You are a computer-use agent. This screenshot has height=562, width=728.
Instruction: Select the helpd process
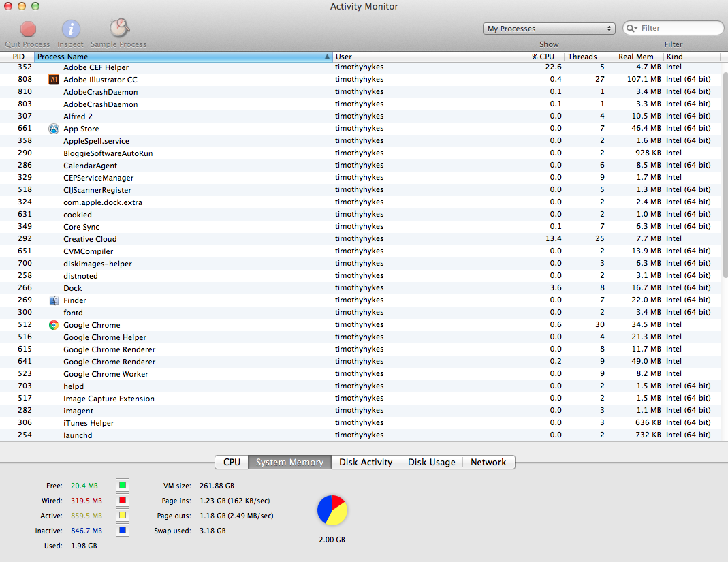pos(360,386)
